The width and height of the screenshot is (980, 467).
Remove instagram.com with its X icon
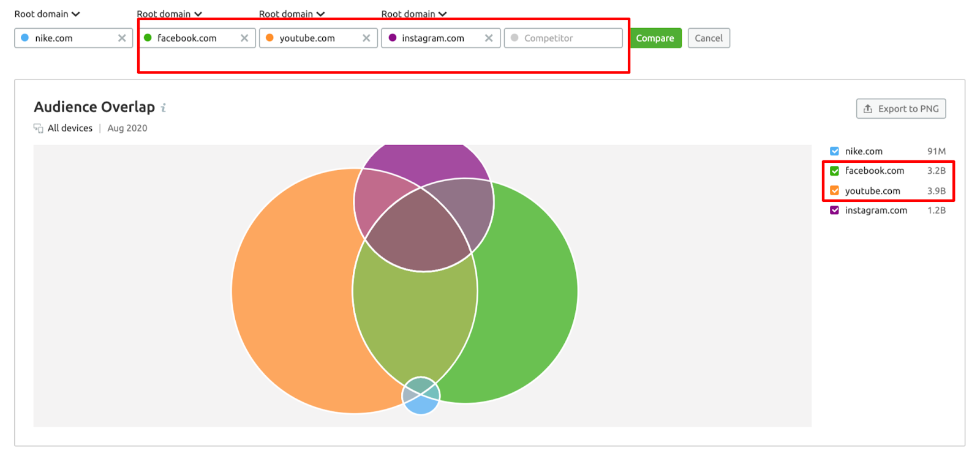pyautogui.click(x=489, y=38)
